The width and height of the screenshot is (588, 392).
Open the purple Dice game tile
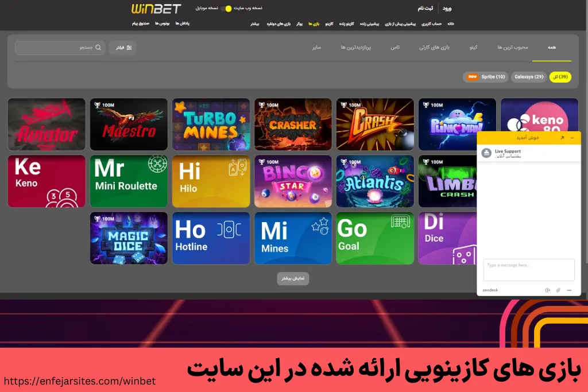coord(447,238)
